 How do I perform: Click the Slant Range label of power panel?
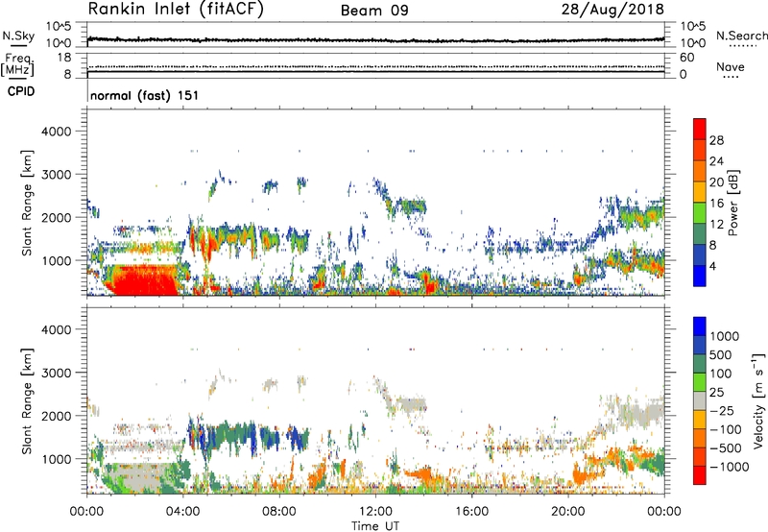(x=27, y=203)
